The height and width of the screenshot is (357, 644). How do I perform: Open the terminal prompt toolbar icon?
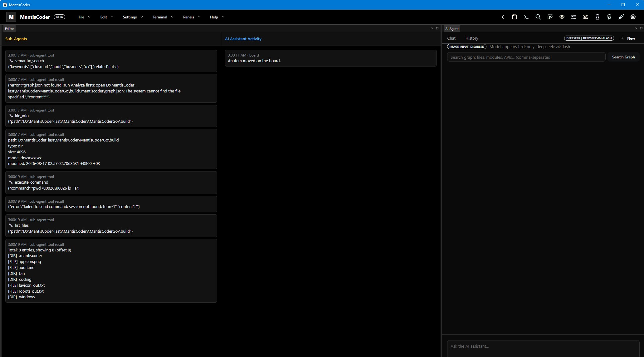526,17
